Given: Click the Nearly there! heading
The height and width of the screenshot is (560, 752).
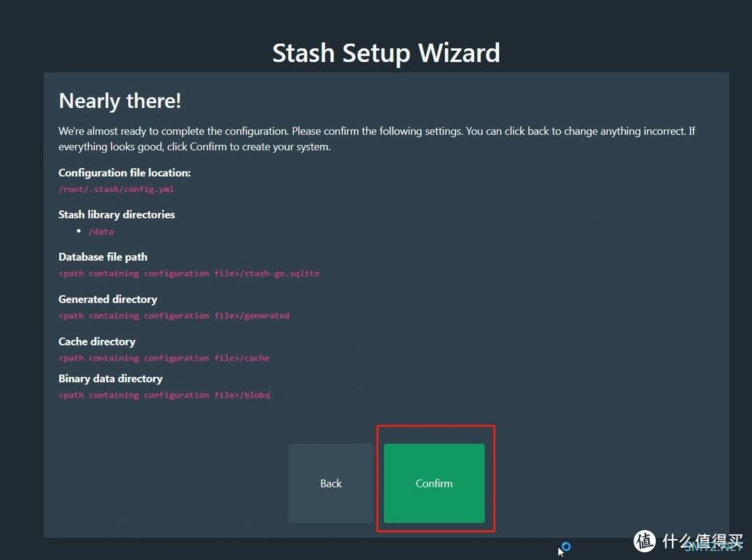Looking at the screenshot, I should pos(120,101).
